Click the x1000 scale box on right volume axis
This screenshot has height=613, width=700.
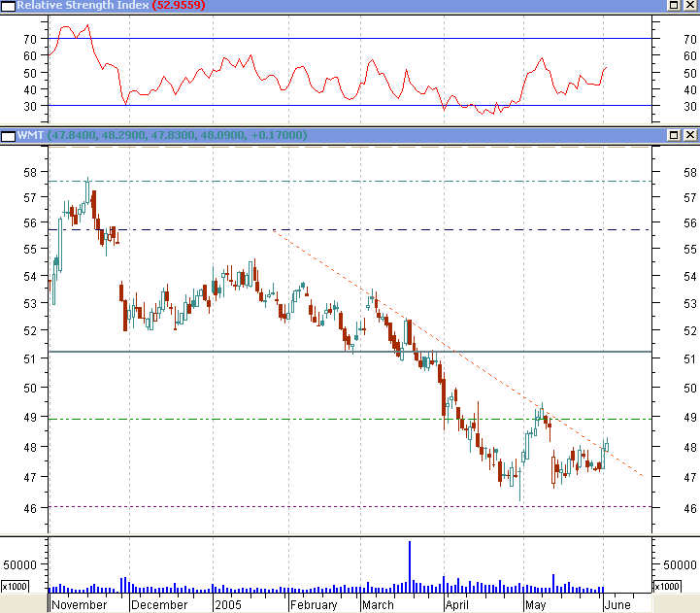667,586
